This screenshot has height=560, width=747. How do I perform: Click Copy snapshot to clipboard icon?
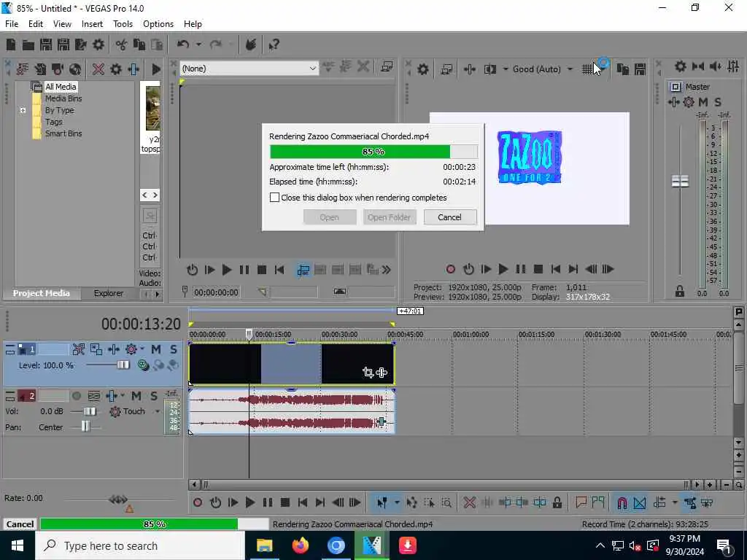click(623, 69)
